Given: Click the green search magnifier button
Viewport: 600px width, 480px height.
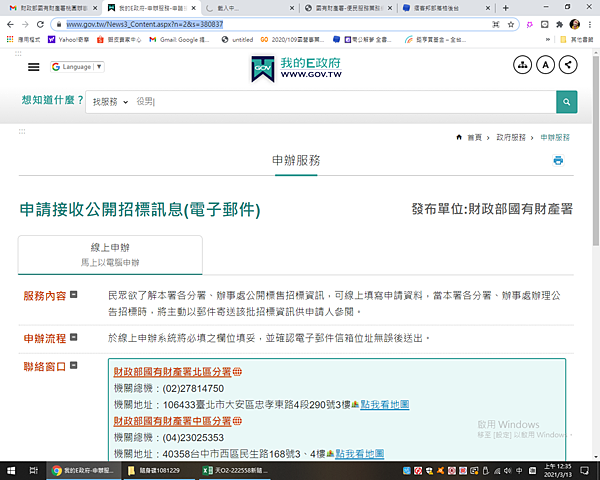Looking at the screenshot, I should point(566,102).
